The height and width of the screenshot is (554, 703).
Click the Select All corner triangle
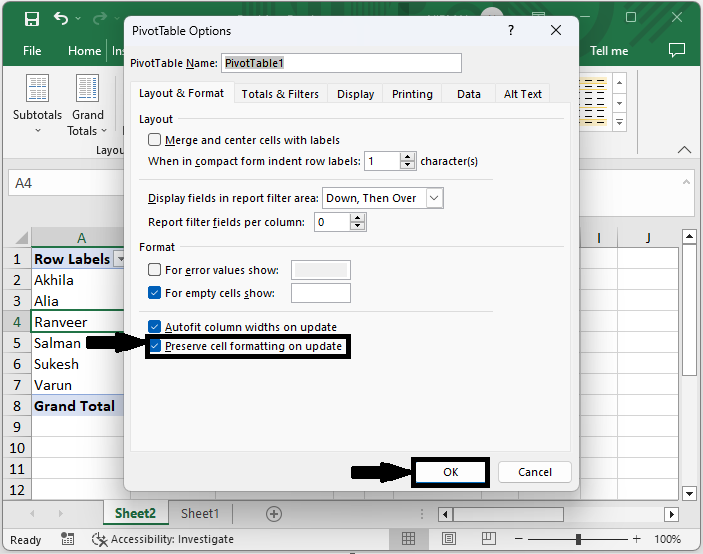(x=20, y=238)
